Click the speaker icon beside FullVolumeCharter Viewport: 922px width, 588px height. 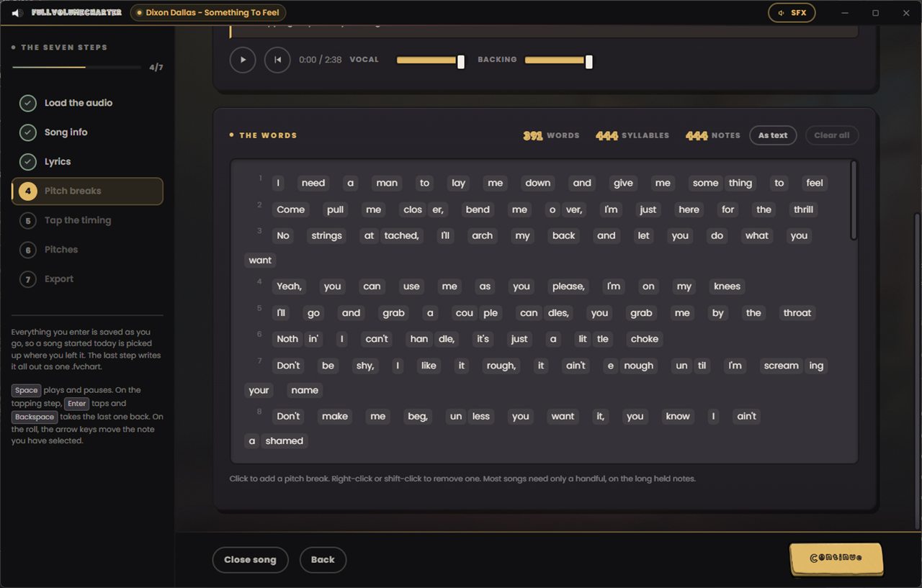(x=17, y=12)
